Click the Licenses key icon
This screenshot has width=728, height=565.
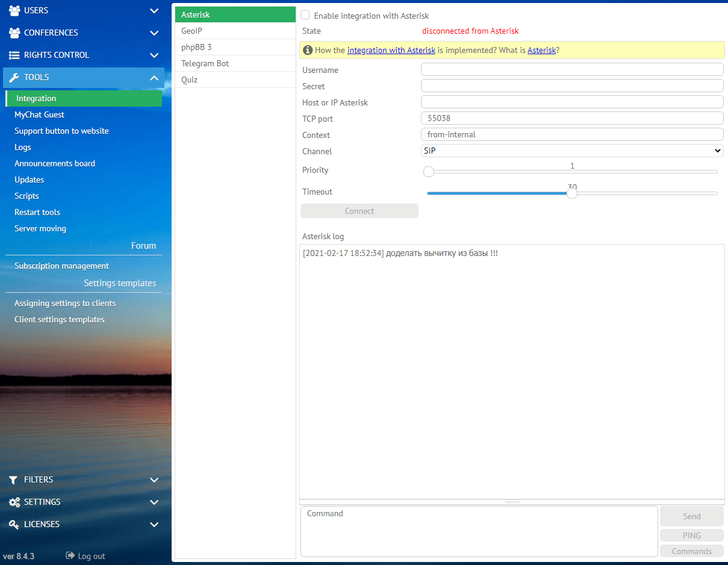point(14,525)
